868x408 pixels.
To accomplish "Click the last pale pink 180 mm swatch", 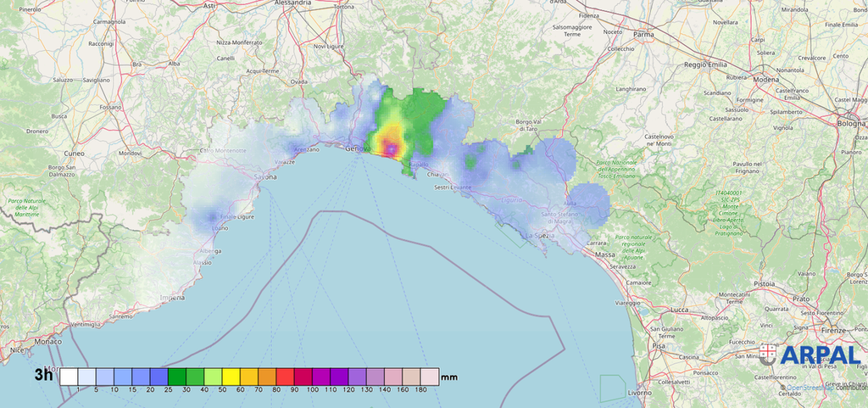I will click(430, 376).
